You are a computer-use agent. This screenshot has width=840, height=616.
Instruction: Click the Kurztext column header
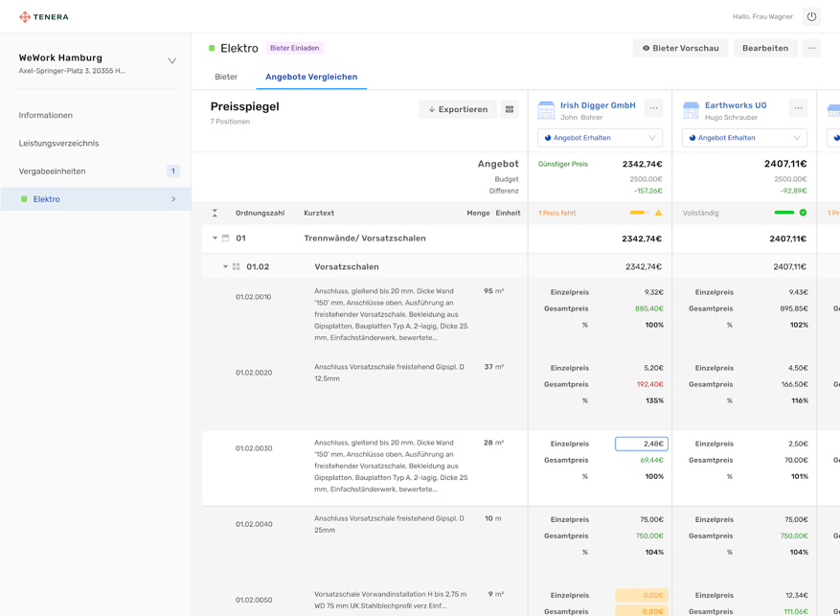(x=319, y=213)
